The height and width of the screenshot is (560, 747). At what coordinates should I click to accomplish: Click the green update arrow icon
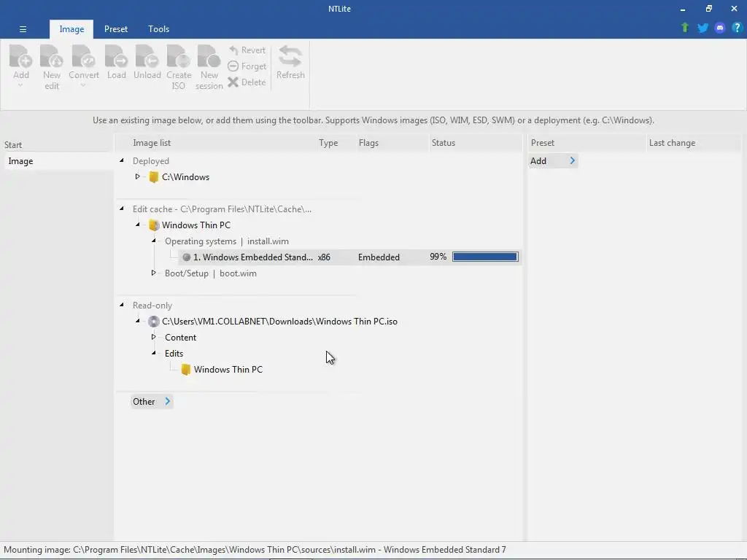(685, 28)
